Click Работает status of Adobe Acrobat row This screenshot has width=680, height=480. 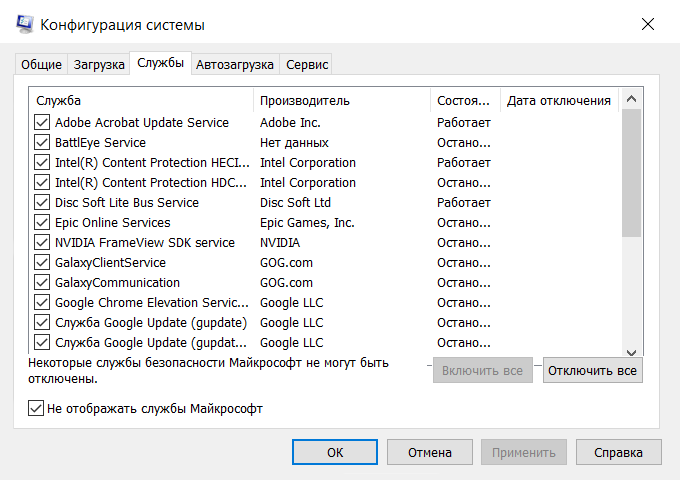pos(464,123)
